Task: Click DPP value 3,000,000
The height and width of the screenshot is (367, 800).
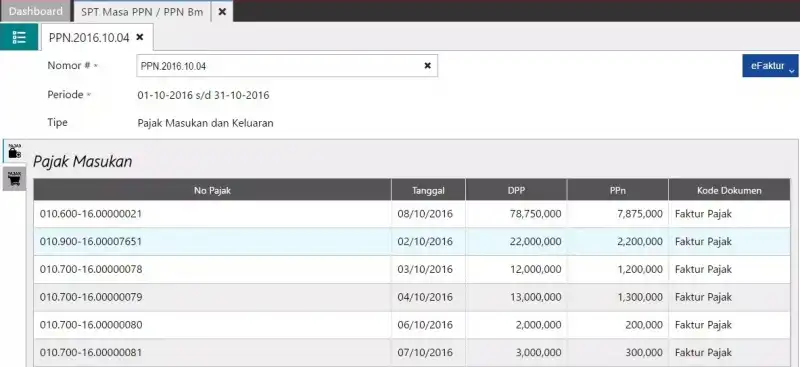Action: click(x=538, y=352)
